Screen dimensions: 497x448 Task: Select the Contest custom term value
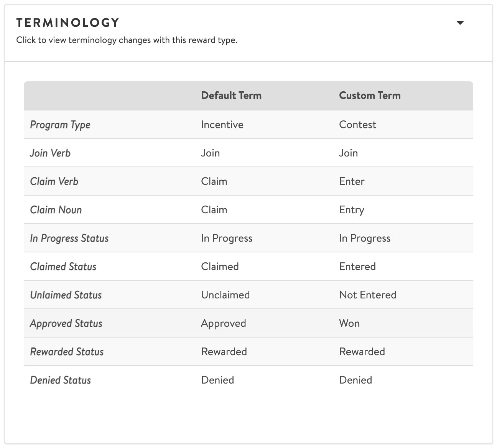click(x=357, y=124)
